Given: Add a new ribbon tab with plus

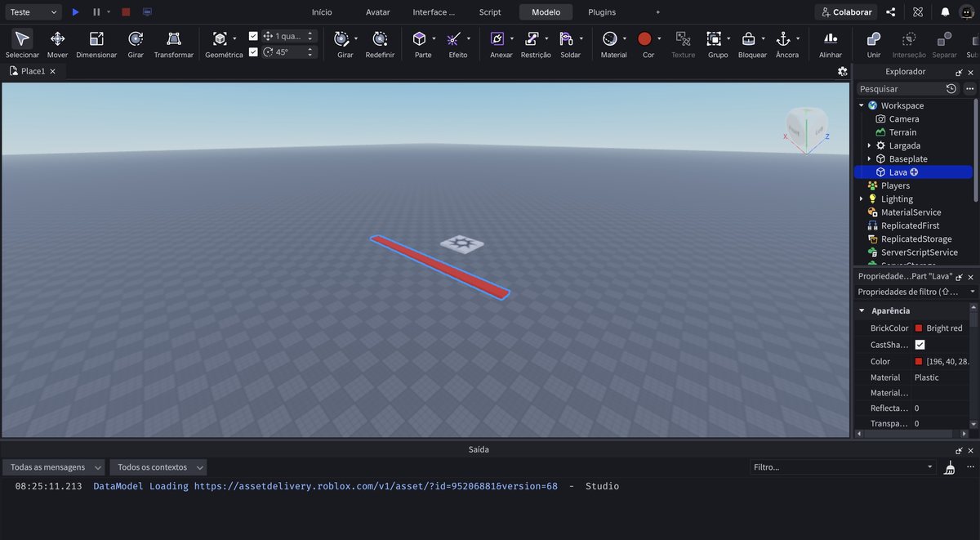Looking at the screenshot, I should point(657,12).
